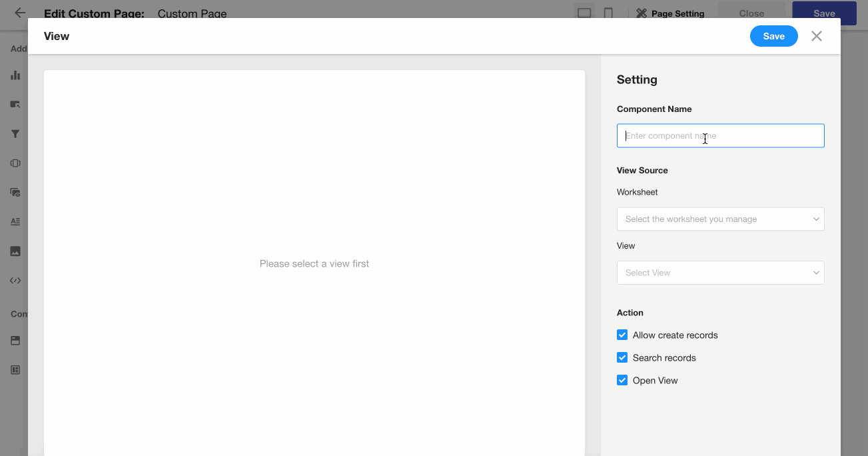The width and height of the screenshot is (868, 456).
Task: Open Page Setting in the top bar
Action: tap(670, 13)
